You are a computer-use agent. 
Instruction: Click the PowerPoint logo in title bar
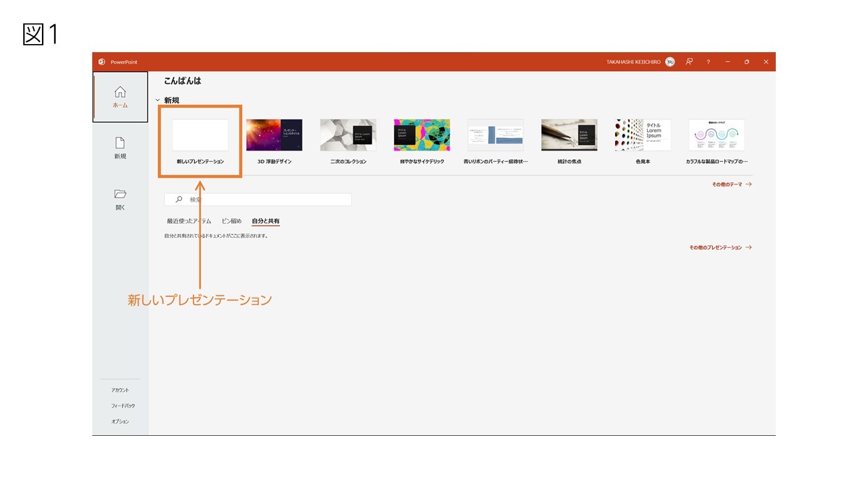point(102,62)
